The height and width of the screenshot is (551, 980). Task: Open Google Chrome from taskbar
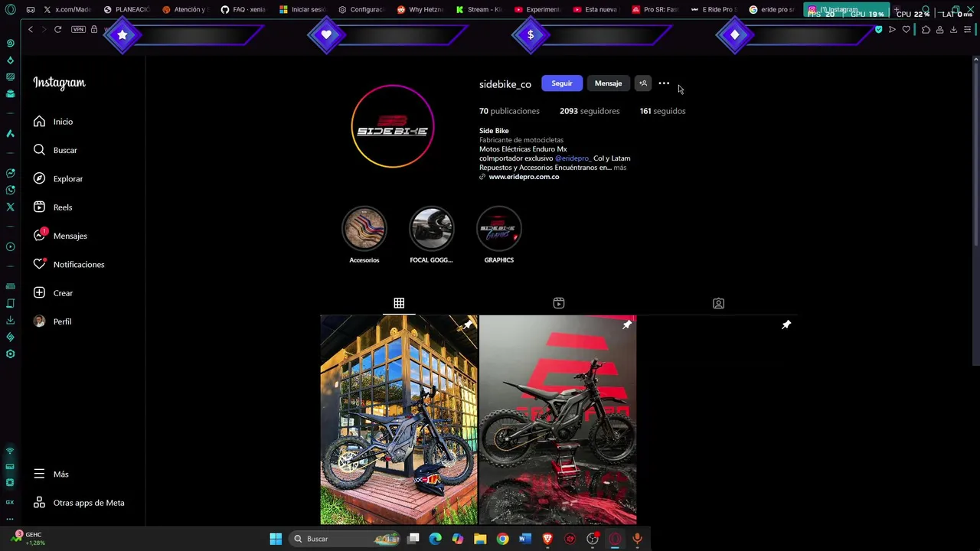pyautogui.click(x=502, y=539)
